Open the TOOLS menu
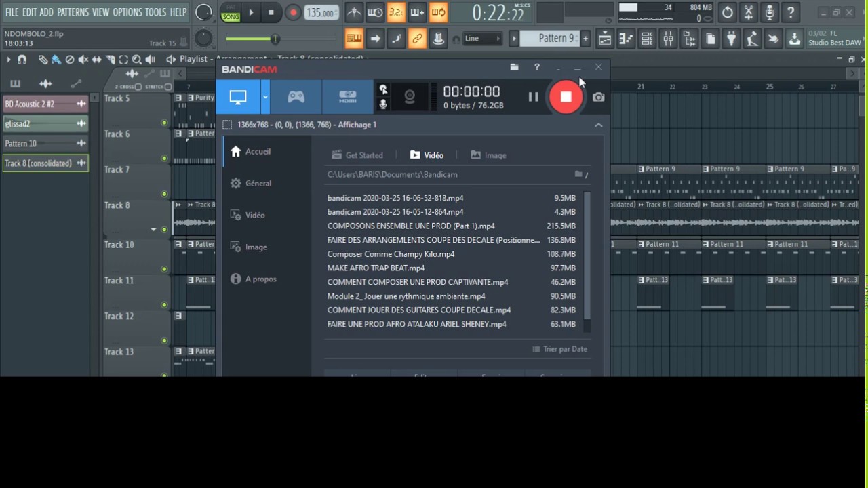The width and height of the screenshot is (868, 488). 155,12
